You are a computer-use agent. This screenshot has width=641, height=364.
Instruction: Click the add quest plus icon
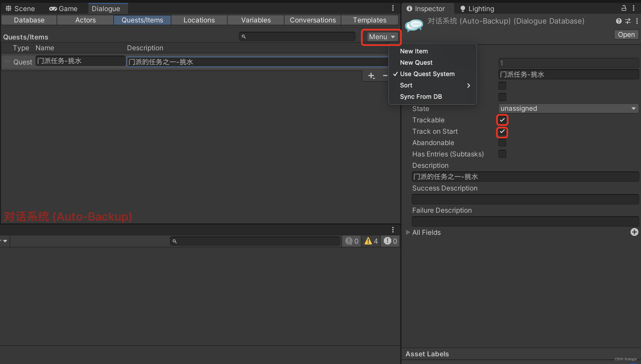click(x=371, y=76)
